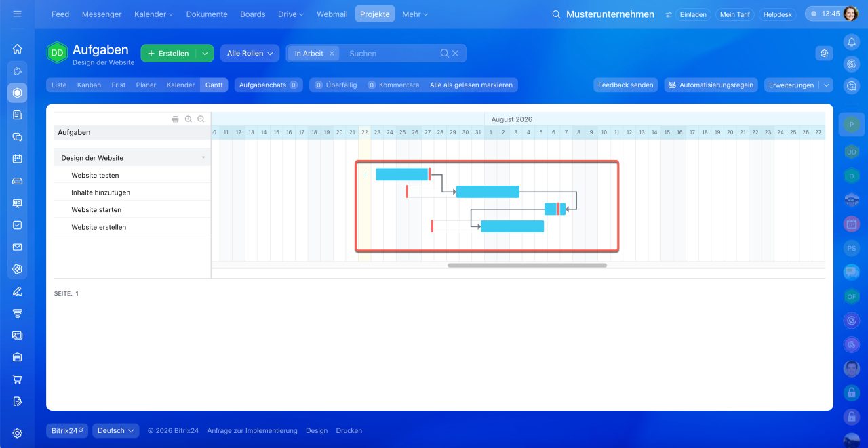Open the notifications bell icon
868x448 pixels.
[851, 42]
